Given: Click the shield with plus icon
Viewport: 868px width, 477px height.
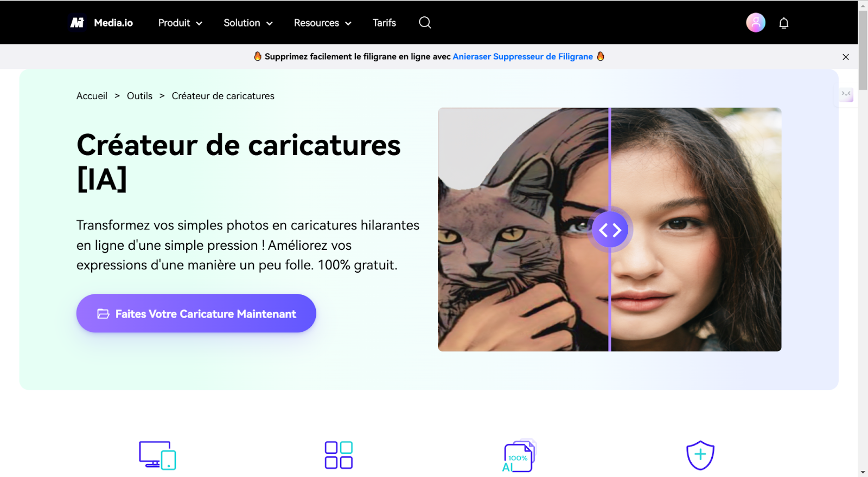Looking at the screenshot, I should click(x=700, y=455).
